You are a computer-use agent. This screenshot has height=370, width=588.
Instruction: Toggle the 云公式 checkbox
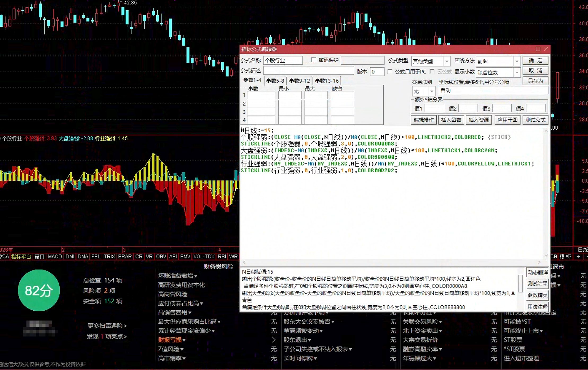click(x=432, y=72)
